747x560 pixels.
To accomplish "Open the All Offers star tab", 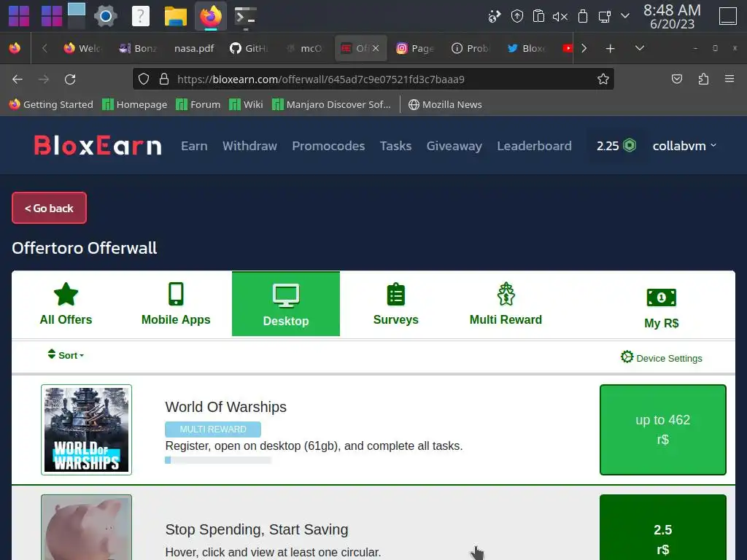I will 66,304.
